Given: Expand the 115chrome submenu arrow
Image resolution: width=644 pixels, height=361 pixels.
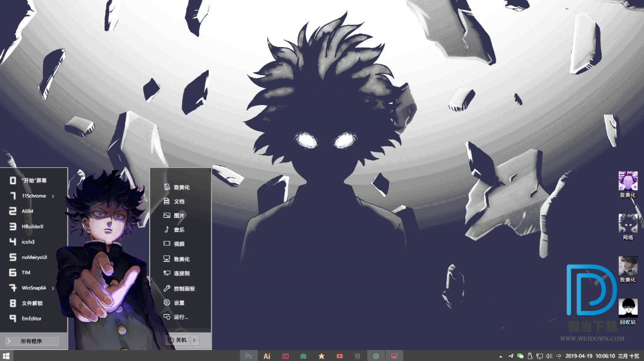Looking at the screenshot, I should click(x=53, y=197).
